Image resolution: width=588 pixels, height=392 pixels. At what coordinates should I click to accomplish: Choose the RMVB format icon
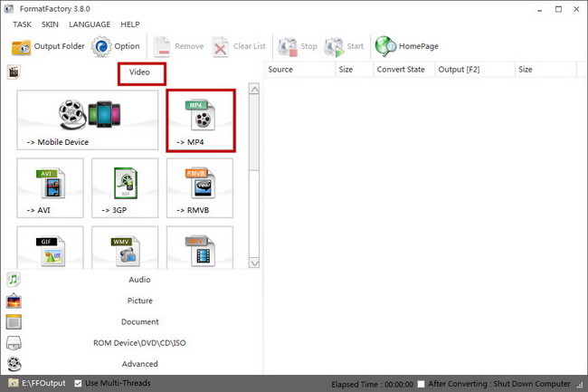tap(199, 186)
